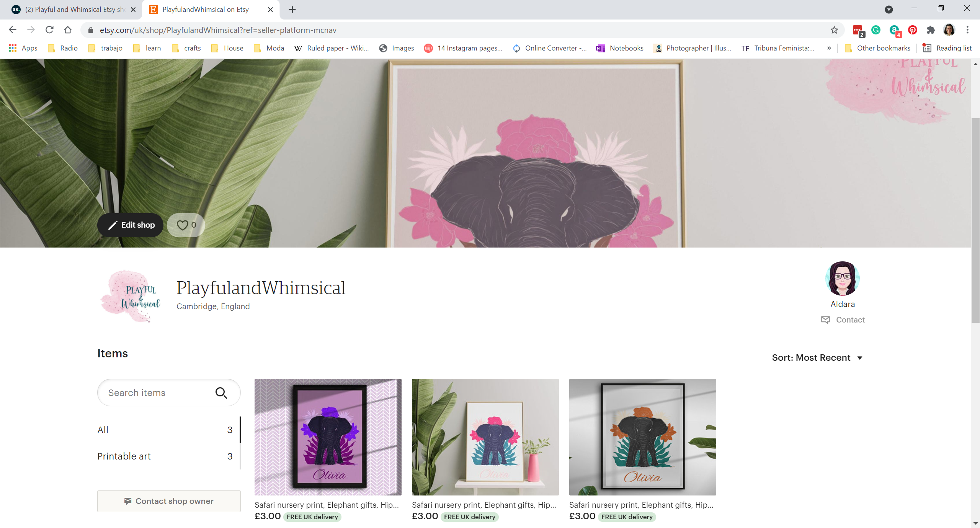The width and height of the screenshot is (980, 528).
Task: Click the Playful & Whimsical shop logo
Action: click(x=131, y=297)
